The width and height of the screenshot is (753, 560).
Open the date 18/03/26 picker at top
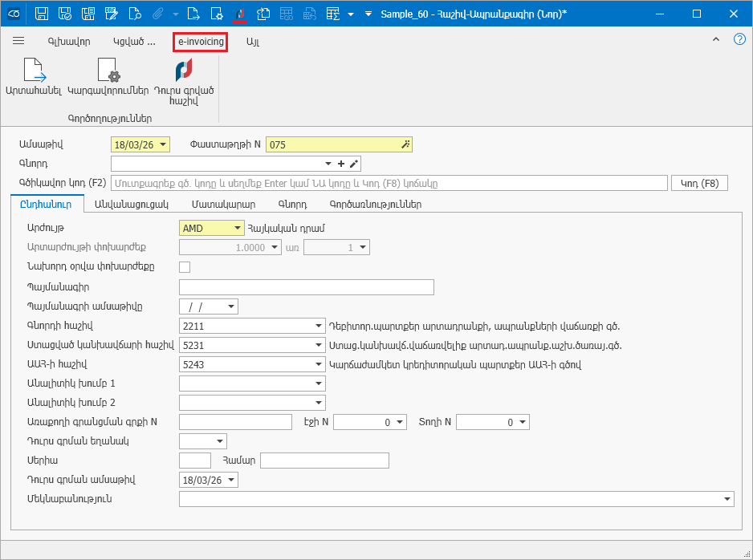164,144
